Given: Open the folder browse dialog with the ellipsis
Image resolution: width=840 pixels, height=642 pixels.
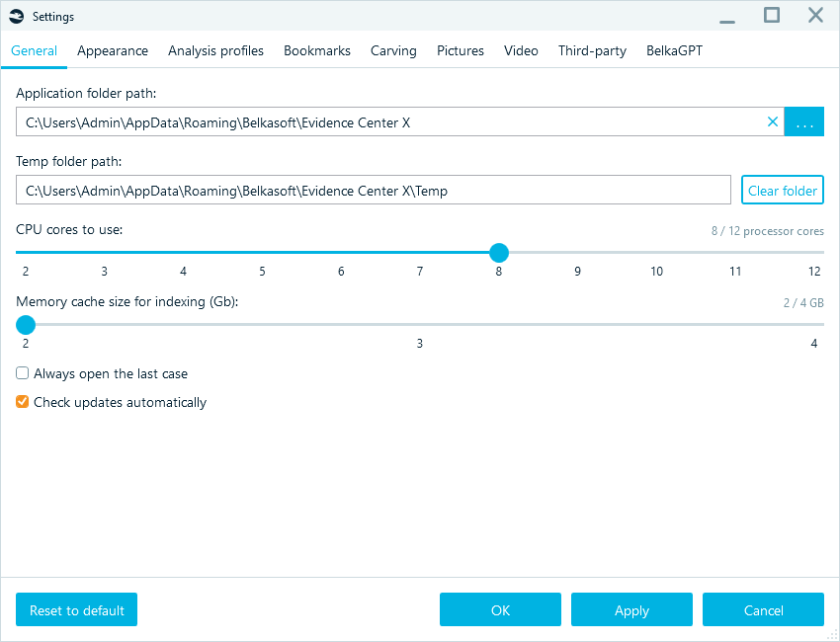Looking at the screenshot, I should (803, 121).
